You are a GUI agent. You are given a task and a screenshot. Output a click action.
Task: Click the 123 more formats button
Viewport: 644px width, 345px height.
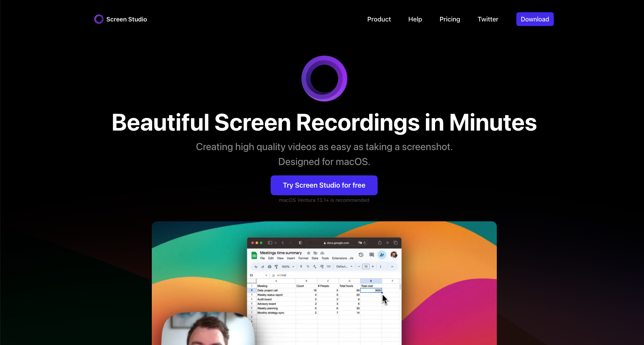click(329, 266)
